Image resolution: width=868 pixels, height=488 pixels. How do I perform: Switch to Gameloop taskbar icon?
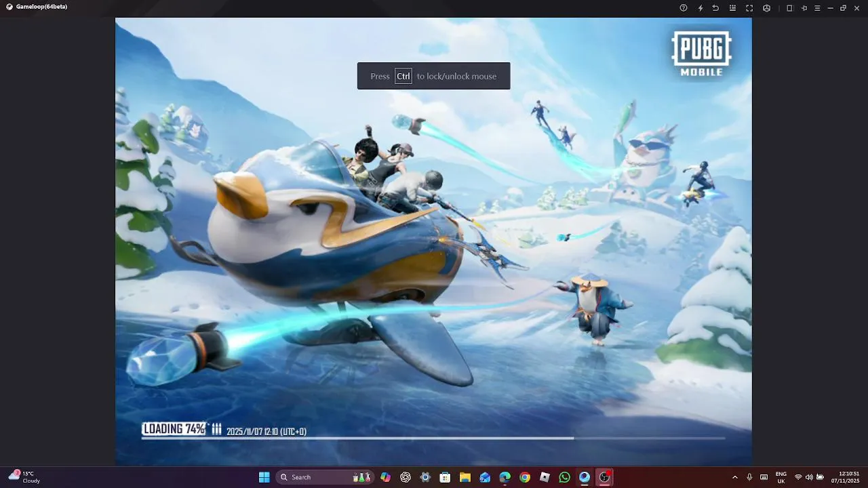point(585,477)
